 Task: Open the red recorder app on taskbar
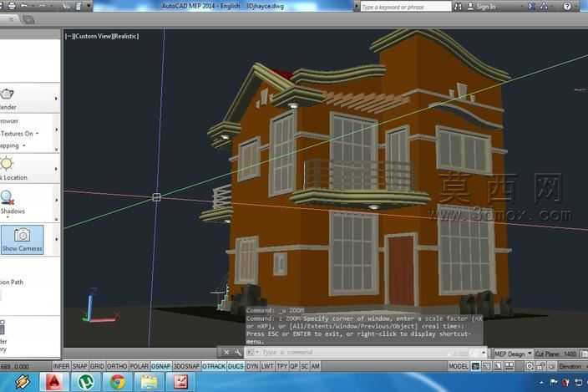point(180,382)
